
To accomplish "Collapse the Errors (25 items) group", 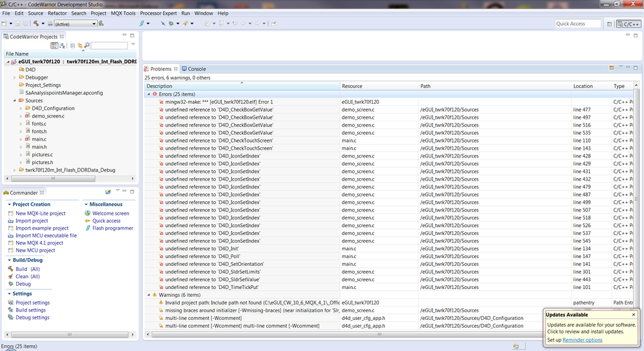I will pyautogui.click(x=149, y=94).
